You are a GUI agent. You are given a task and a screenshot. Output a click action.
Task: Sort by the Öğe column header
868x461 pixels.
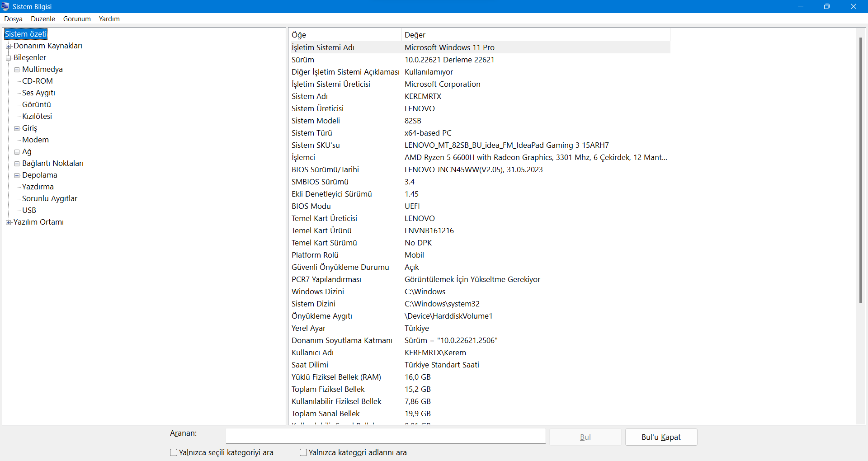345,35
